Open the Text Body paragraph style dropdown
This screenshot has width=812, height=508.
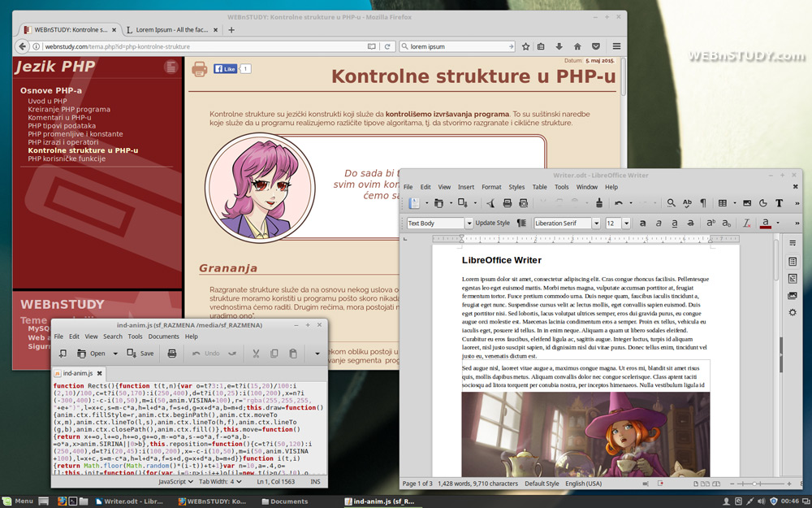point(469,224)
